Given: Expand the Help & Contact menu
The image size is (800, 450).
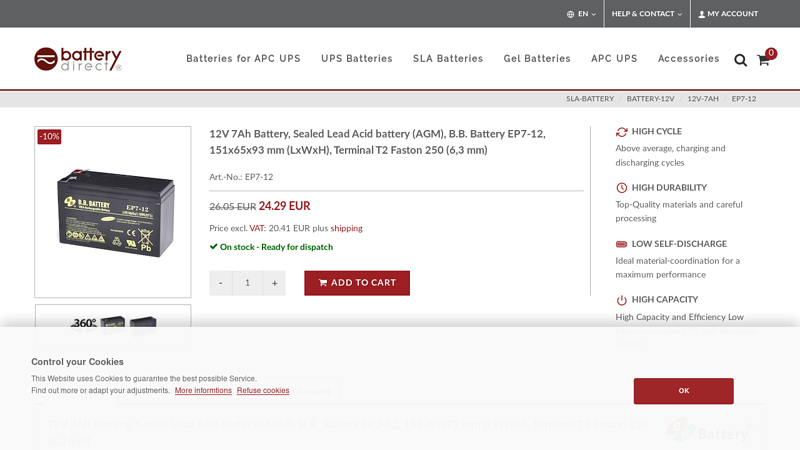Looking at the screenshot, I should point(646,14).
